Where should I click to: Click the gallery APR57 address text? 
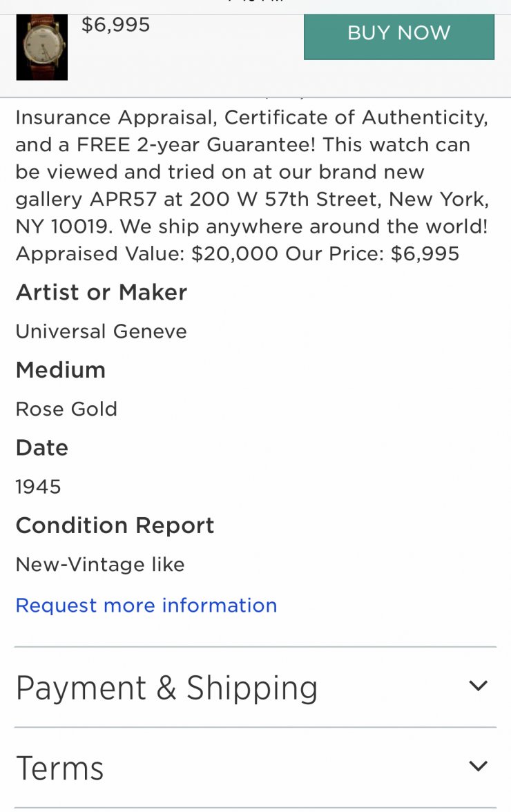(251, 200)
